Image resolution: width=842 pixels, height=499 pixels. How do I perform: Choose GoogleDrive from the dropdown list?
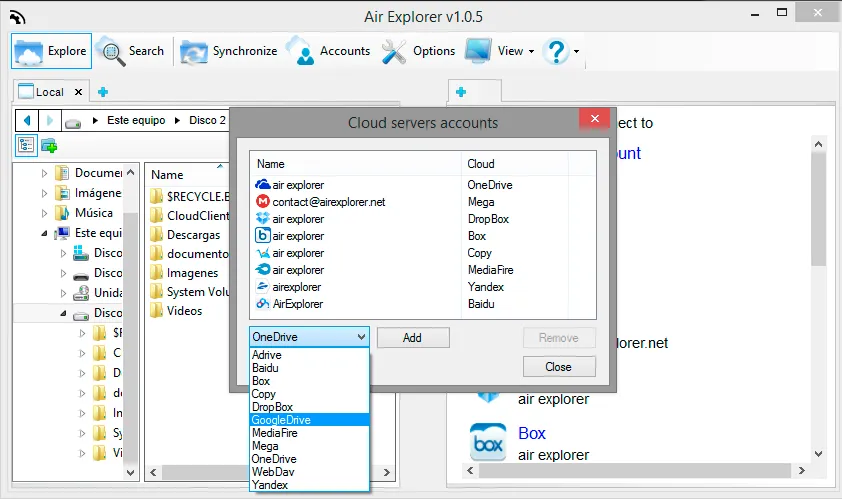click(x=310, y=420)
